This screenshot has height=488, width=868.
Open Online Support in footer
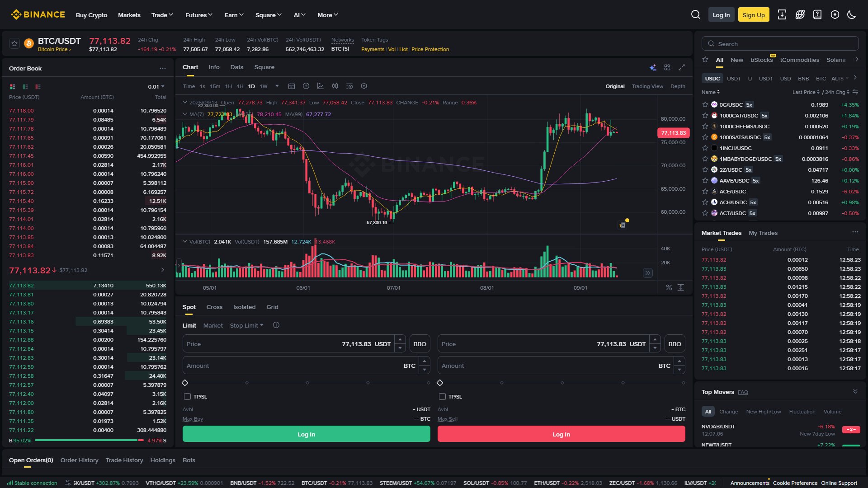pos(839,483)
